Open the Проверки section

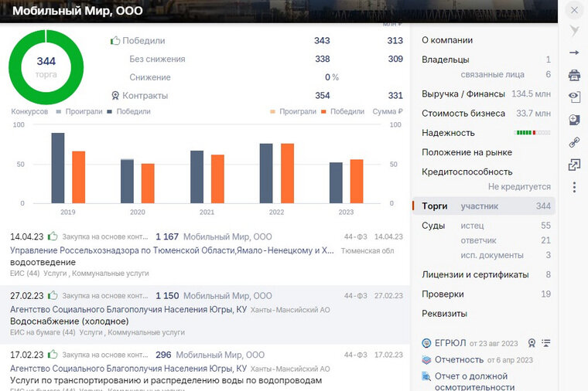click(x=443, y=294)
